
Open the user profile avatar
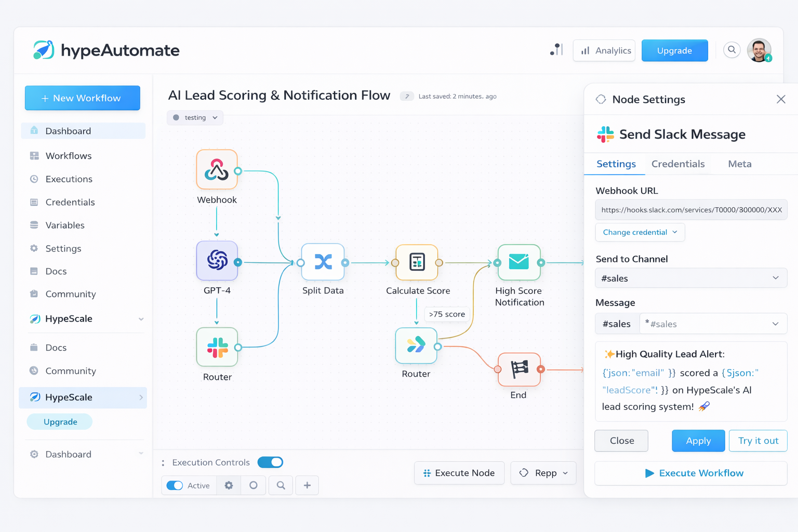coord(759,50)
